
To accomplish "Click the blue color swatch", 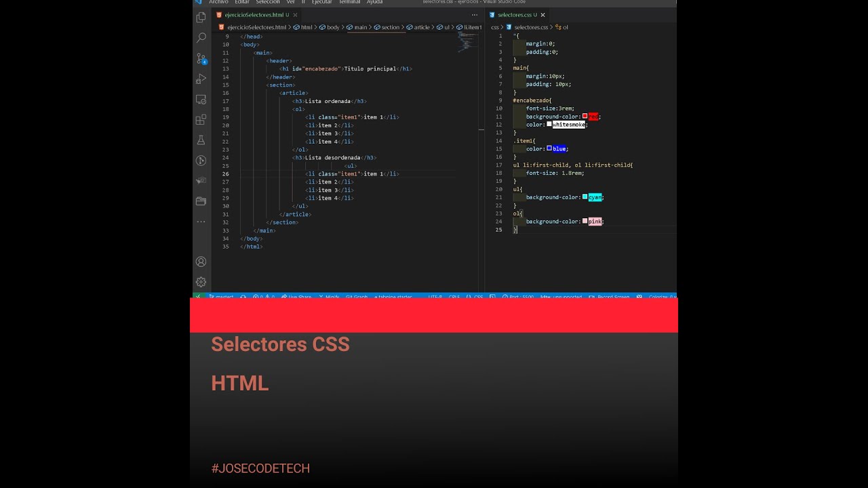I will coord(549,148).
